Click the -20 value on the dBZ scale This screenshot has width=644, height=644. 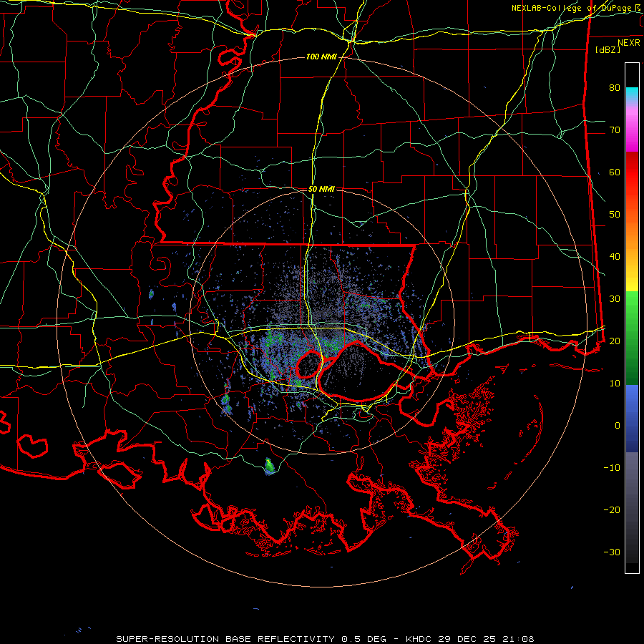pyautogui.click(x=612, y=509)
